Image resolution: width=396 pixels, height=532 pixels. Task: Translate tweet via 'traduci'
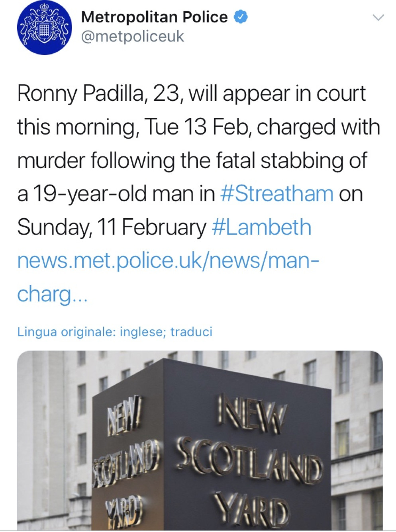point(191,332)
